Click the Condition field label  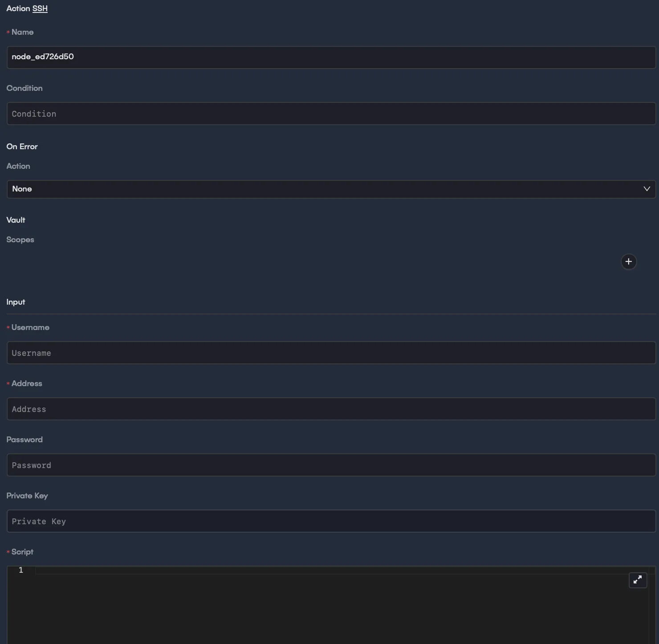[24, 88]
